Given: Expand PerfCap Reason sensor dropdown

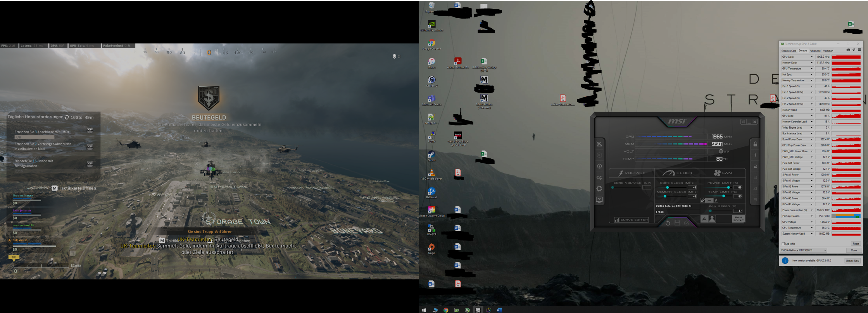Looking at the screenshot, I should [x=811, y=216].
